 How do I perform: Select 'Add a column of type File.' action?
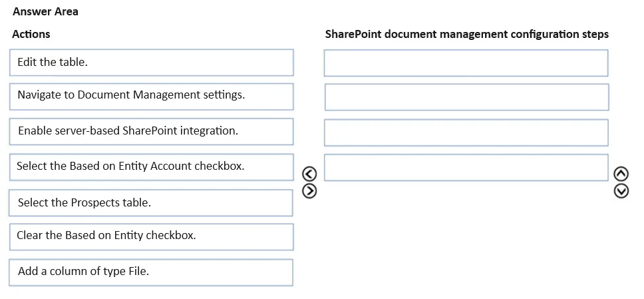151,272
